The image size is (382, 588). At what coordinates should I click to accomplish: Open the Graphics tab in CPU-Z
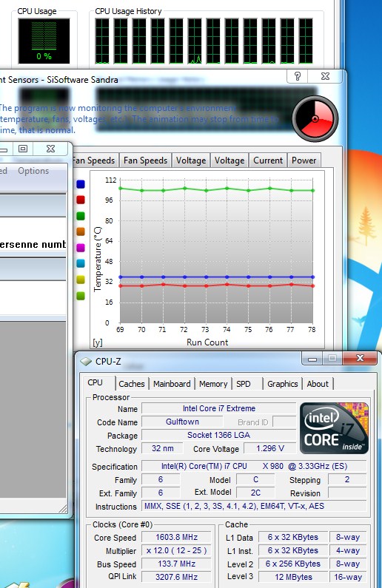(x=283, y=384)
